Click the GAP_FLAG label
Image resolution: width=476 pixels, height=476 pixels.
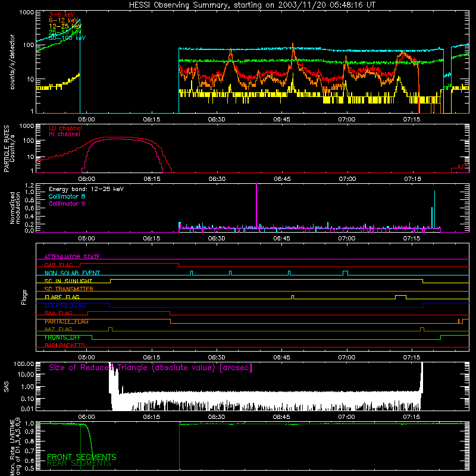(58, 265)
